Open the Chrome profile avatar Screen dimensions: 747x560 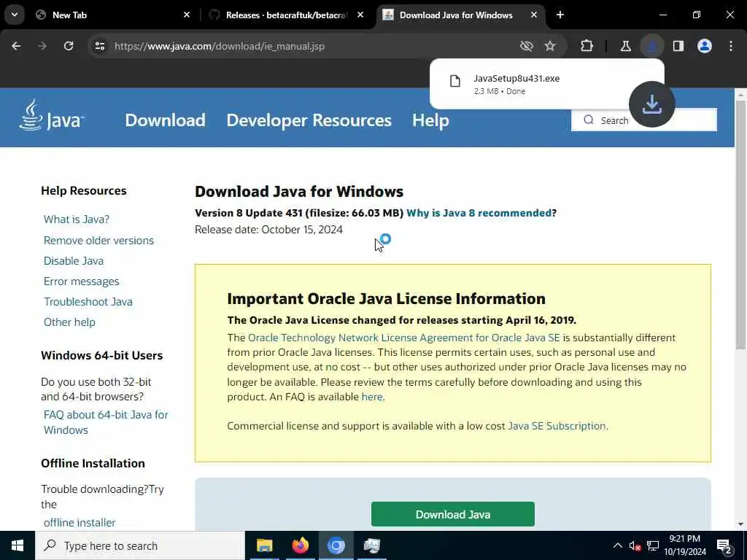pyautogui.click(x=705, y=46)
